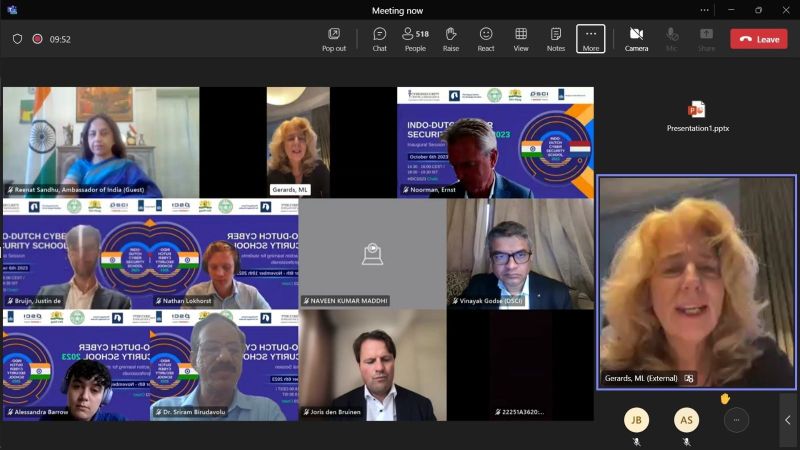Open the title bar ellipsis menu
Screen dimensions: 800x450
tap(705, 10)
